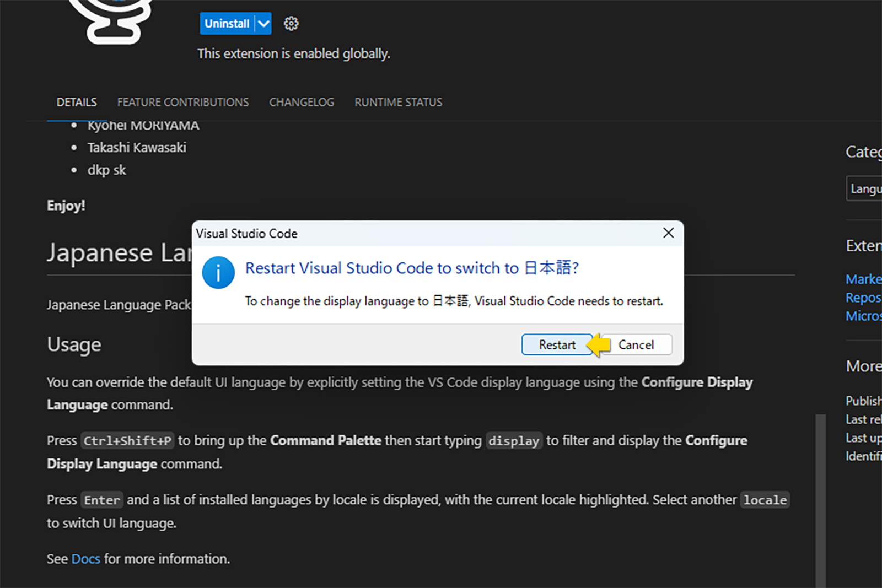Click the 'Usage' heading

pyautogui.click(x=74, y=344)
